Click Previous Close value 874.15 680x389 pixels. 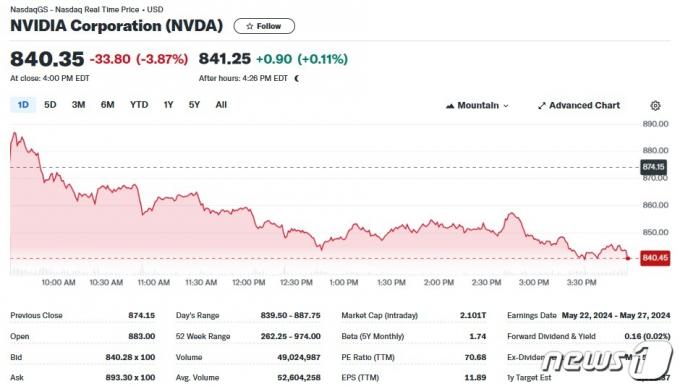pyautogui.click(x=141, y=315)
